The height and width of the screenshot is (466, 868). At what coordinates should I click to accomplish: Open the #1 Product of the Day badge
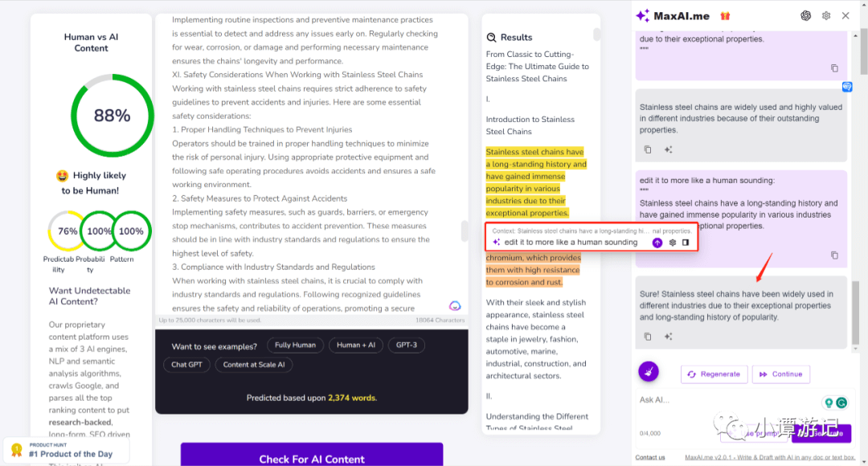click(x=67, y=451)
